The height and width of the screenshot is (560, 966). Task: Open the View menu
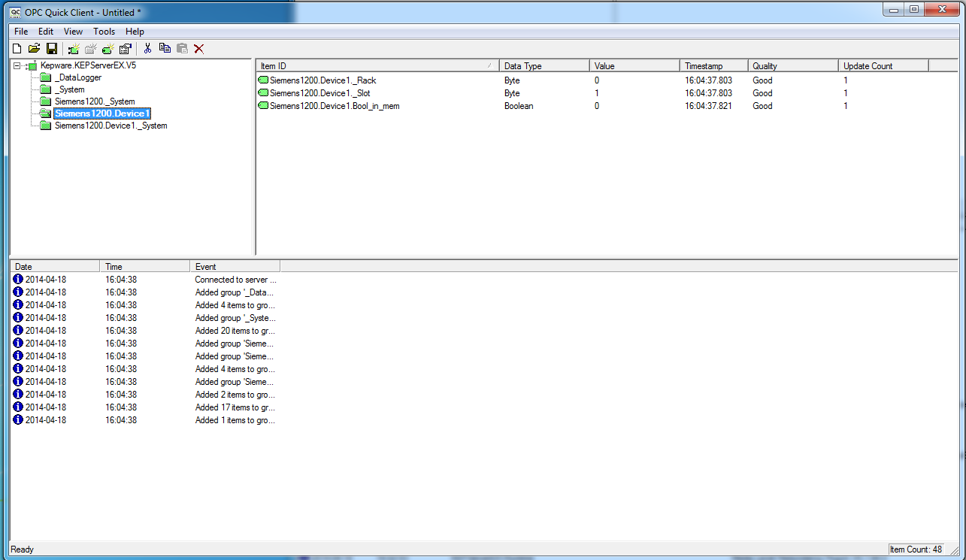(73, 32)
